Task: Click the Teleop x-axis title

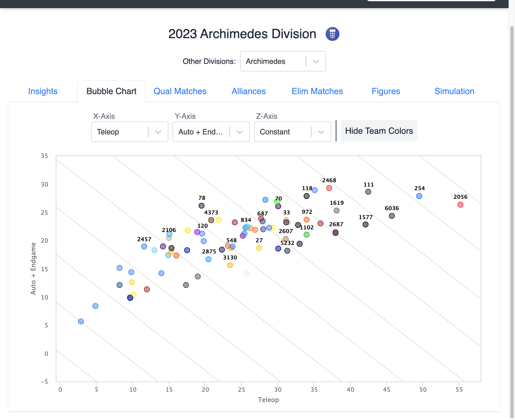Action: 268,399
